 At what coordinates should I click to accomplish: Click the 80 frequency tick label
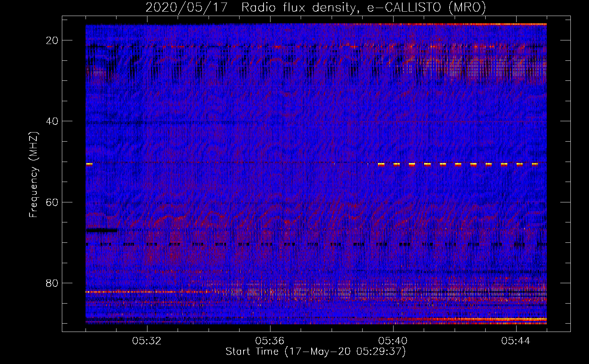52,283
